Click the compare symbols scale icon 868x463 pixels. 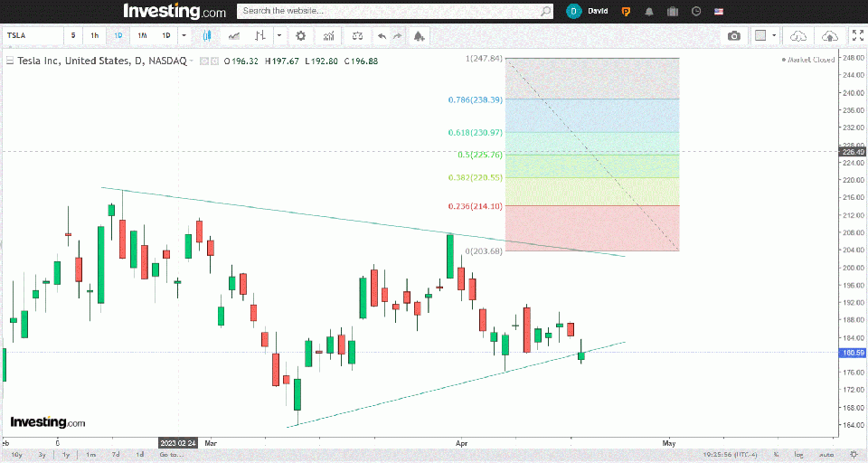358,36
